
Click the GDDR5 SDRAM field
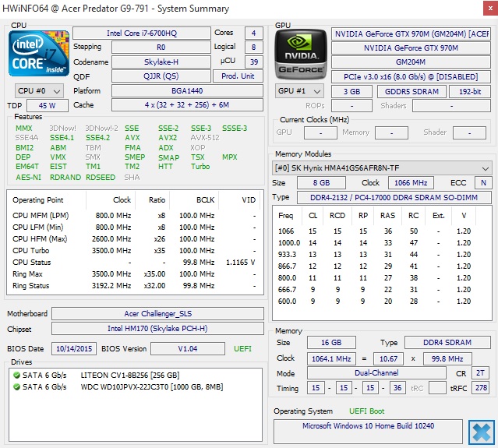[411, 92]
